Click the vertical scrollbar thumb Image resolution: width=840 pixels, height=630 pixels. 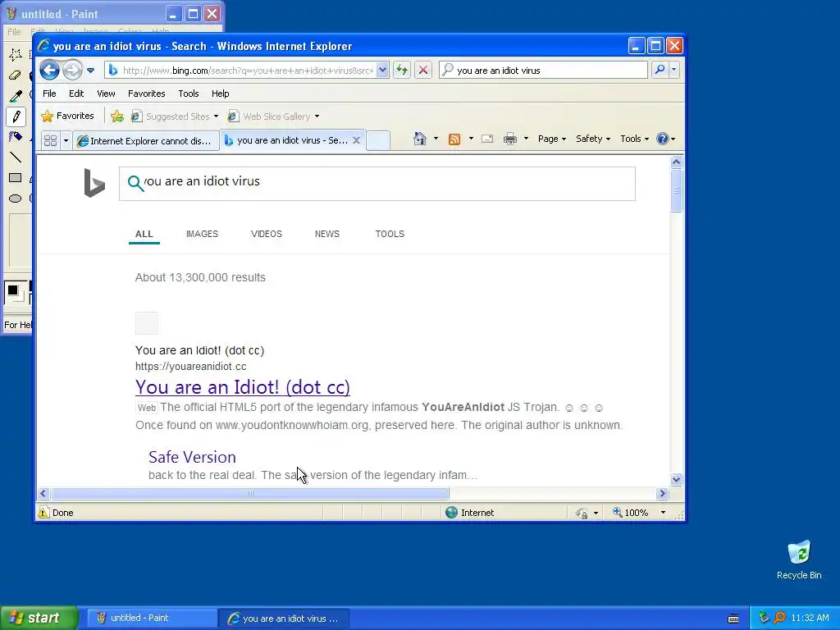coord(676,190)
